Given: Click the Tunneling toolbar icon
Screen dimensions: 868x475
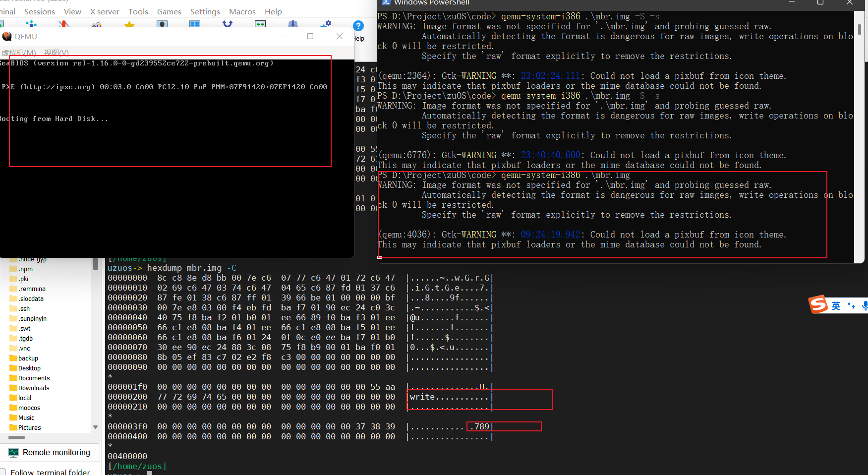Looking at the screenshot, I should pyautogui.click(x=260, y=24).
